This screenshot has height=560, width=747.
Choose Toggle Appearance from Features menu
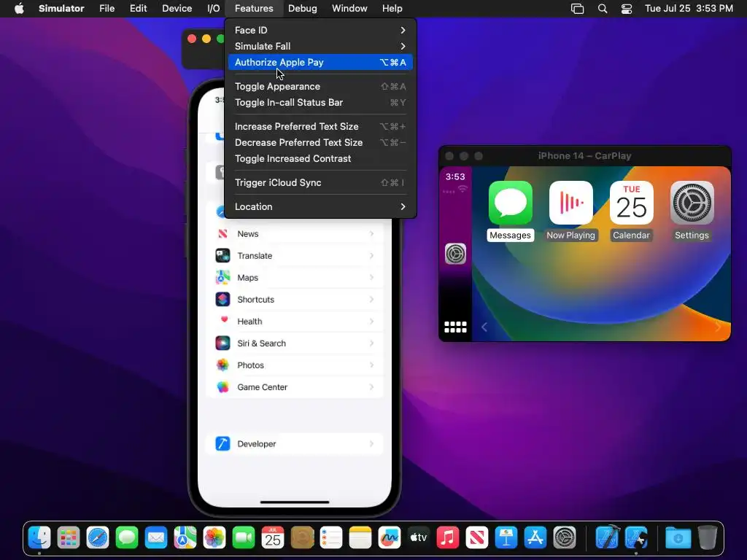point(320,86)
